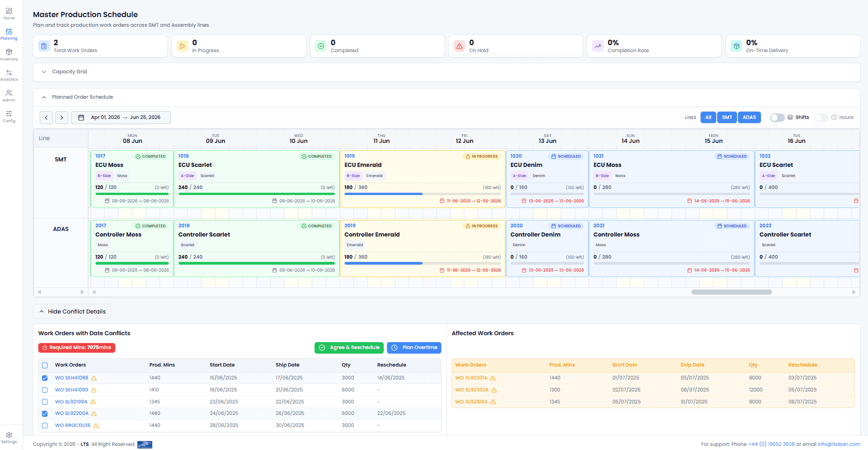Expand the Capacity Grid section
Screen dimensions: 868x450
tap(446, 72)
